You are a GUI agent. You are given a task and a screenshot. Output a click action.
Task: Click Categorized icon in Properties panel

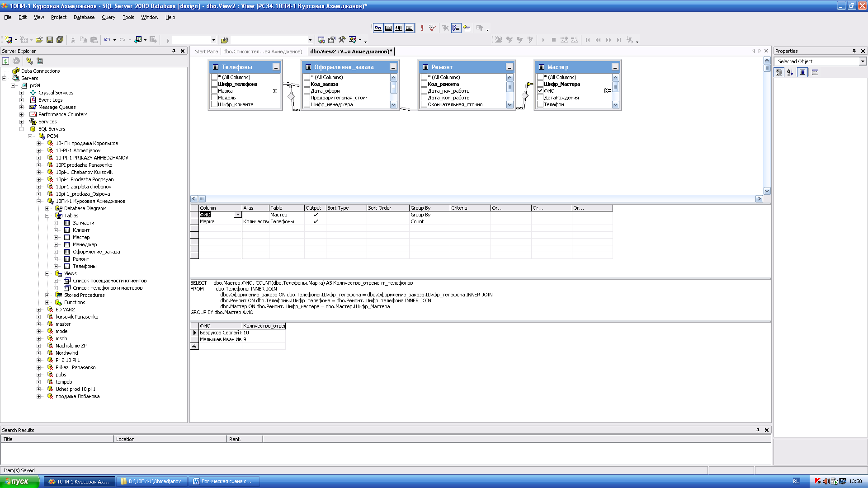click(779, 72)
